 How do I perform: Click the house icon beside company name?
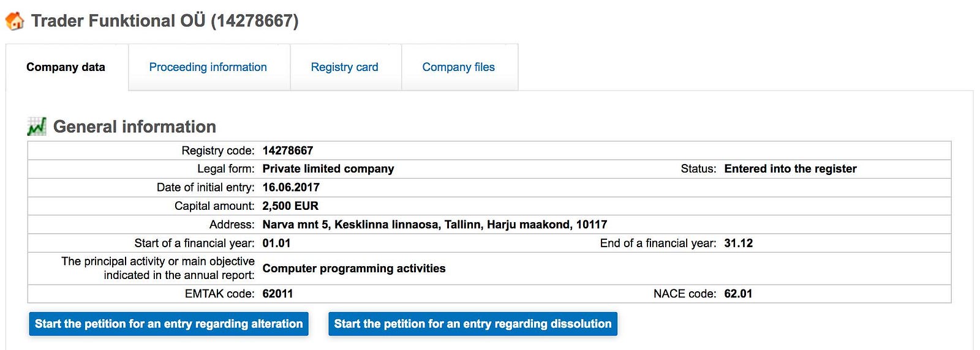pos(15,21)
